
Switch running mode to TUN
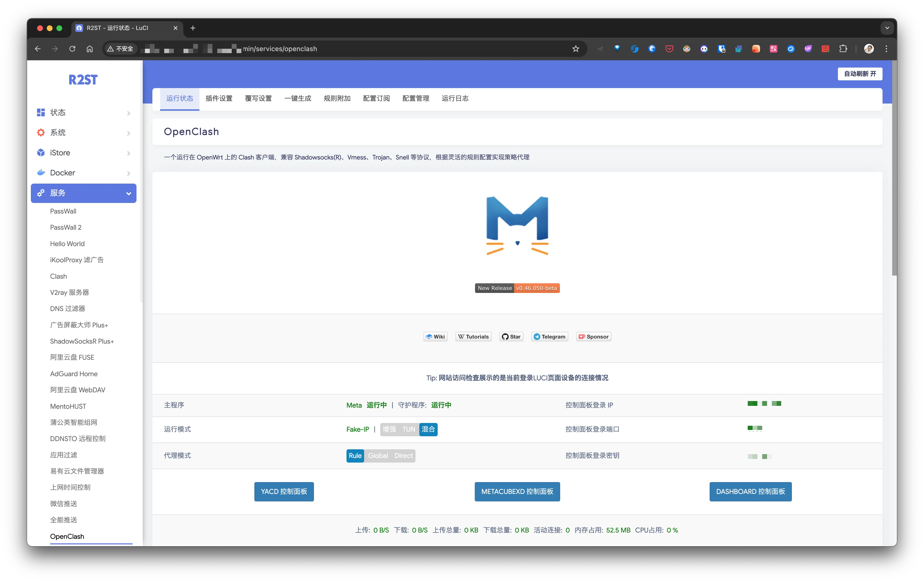[x=408, y=429]
